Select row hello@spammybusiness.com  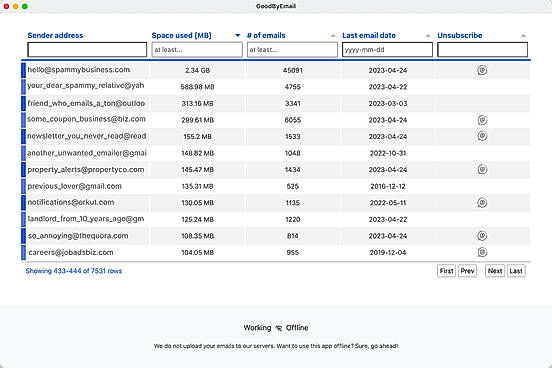276,70
